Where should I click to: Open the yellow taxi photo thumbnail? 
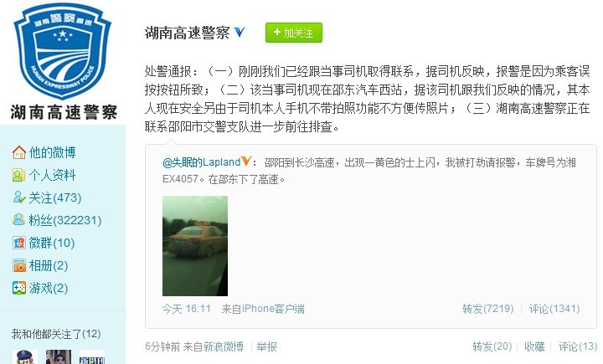[x=195, y=246]
